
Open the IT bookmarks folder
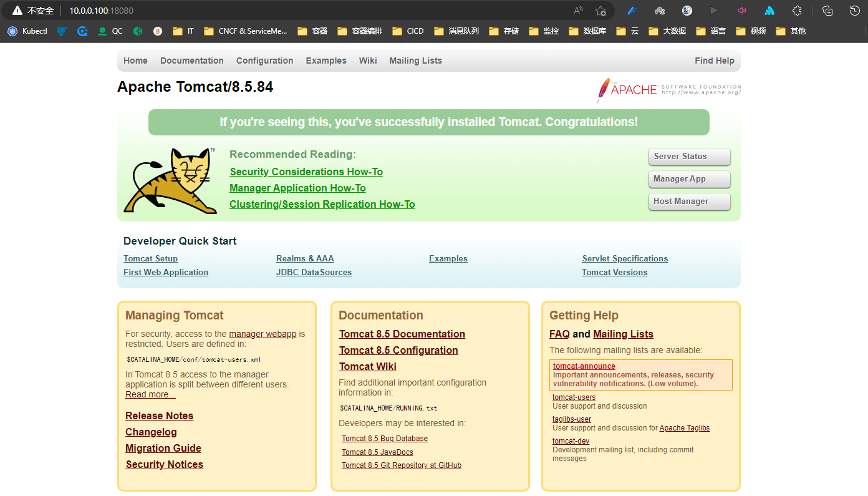click(183, 31)
